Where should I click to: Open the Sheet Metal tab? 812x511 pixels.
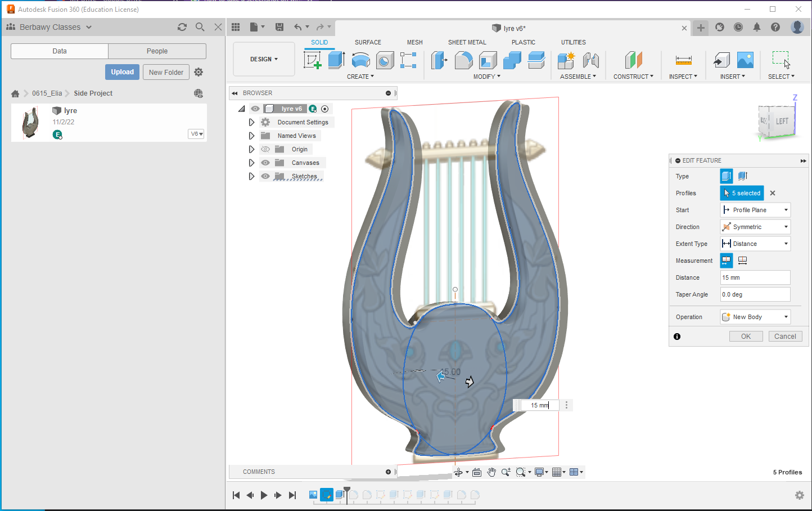coord(467,42)
